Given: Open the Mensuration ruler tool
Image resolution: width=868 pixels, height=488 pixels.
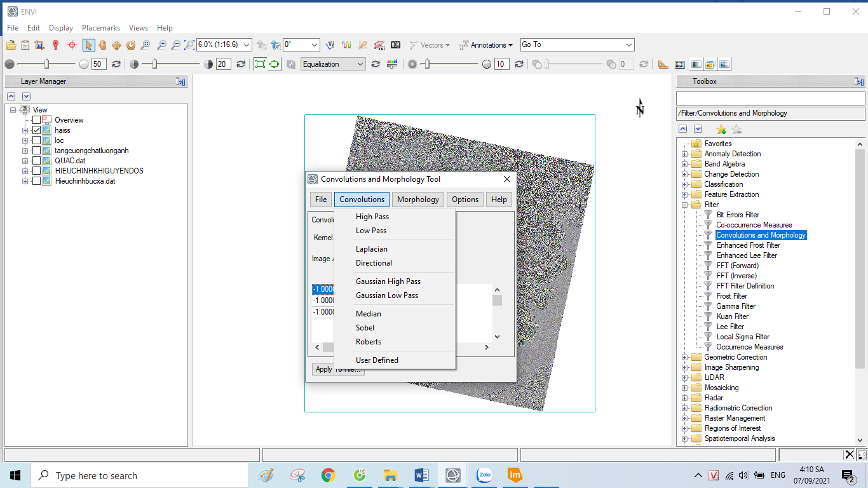Looking at the screenshot, I should (663, 64).
